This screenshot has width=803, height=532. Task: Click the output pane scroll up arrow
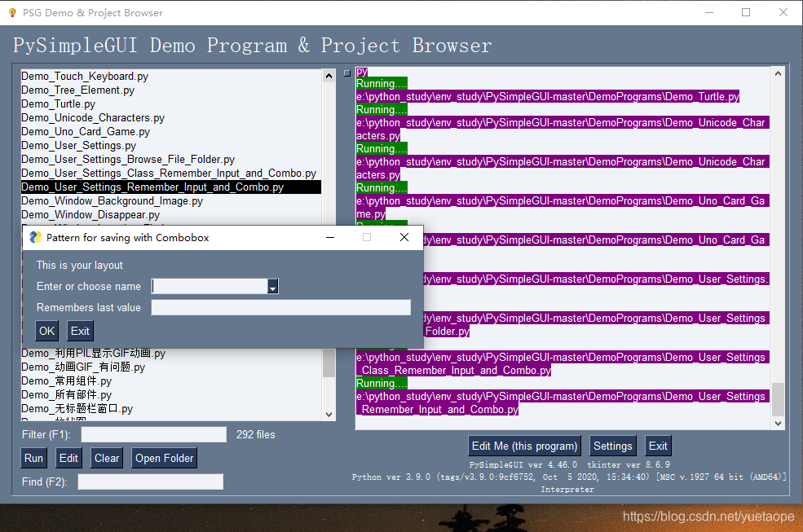point(778,73)
